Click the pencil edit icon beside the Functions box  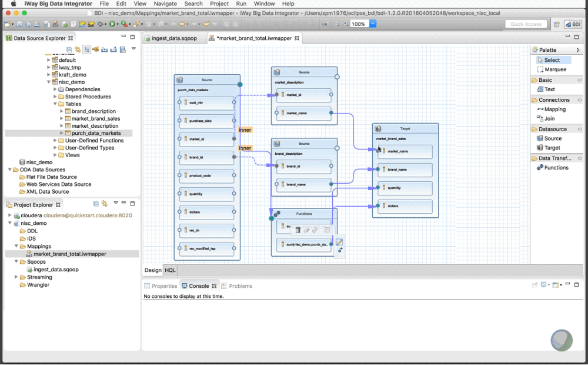pos(340,242)
